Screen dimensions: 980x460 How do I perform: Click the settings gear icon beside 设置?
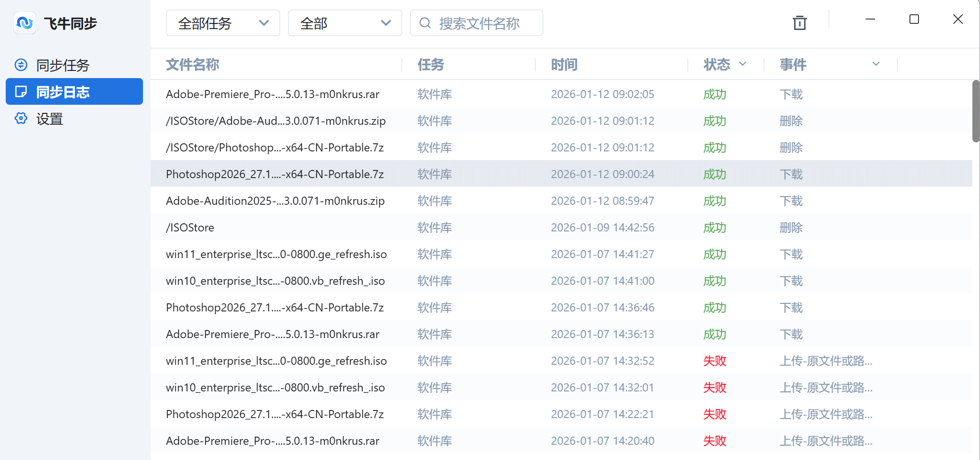pyautogui.click(x=21, y=119)
